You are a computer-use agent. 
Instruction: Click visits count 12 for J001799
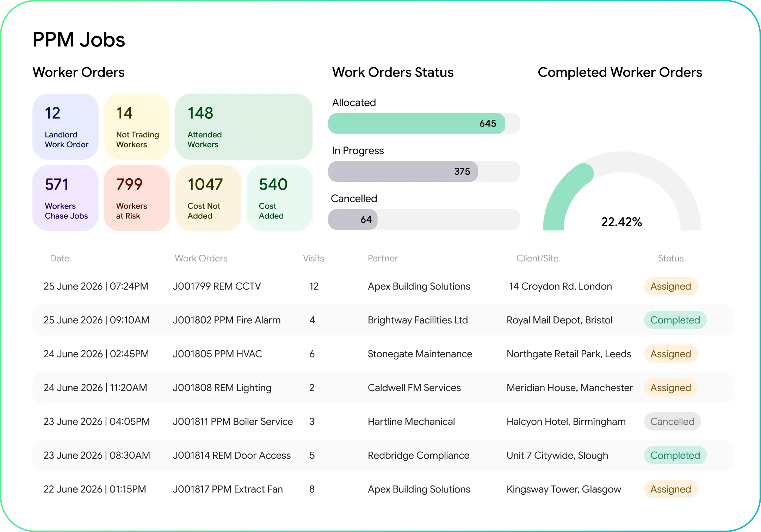coord(314,286)
